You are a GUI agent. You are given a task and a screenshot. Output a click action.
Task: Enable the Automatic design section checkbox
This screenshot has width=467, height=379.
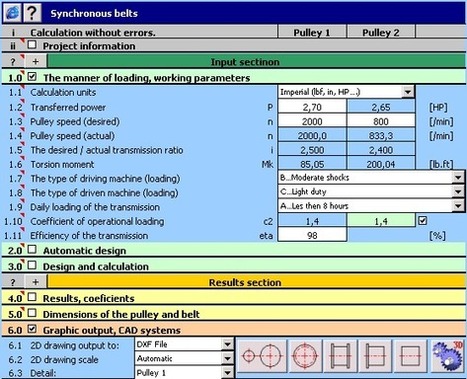[x=32, y=249]
